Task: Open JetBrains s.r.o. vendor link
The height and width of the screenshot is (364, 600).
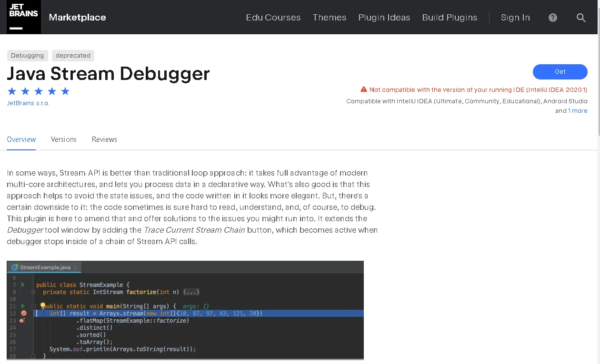Action: tap(28, 103)
